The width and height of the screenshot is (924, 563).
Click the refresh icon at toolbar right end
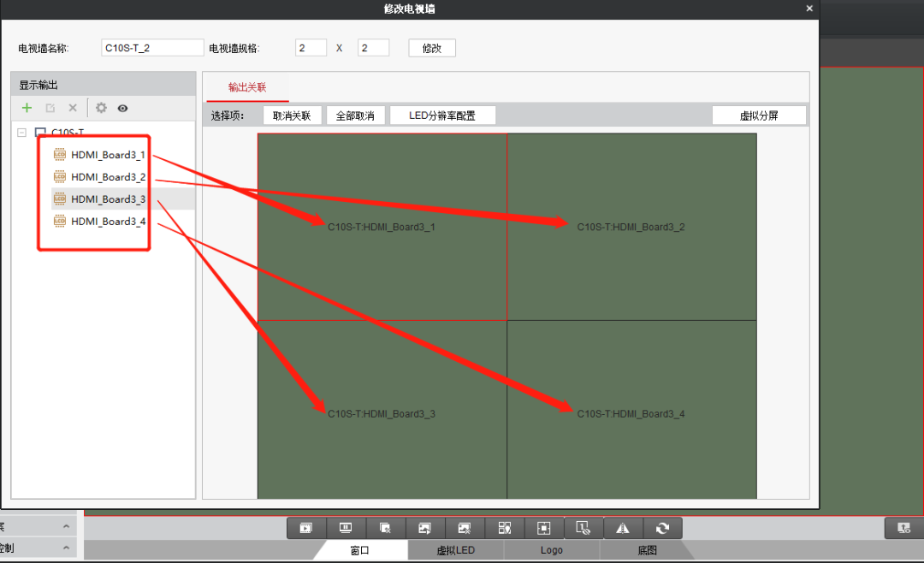[662, 528]
